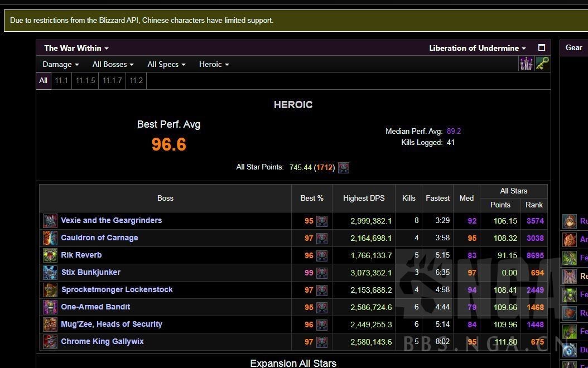Screen dimensions: 588x368
Task: Select the 11.2 patch tab
Action: [x=136, y=80]
